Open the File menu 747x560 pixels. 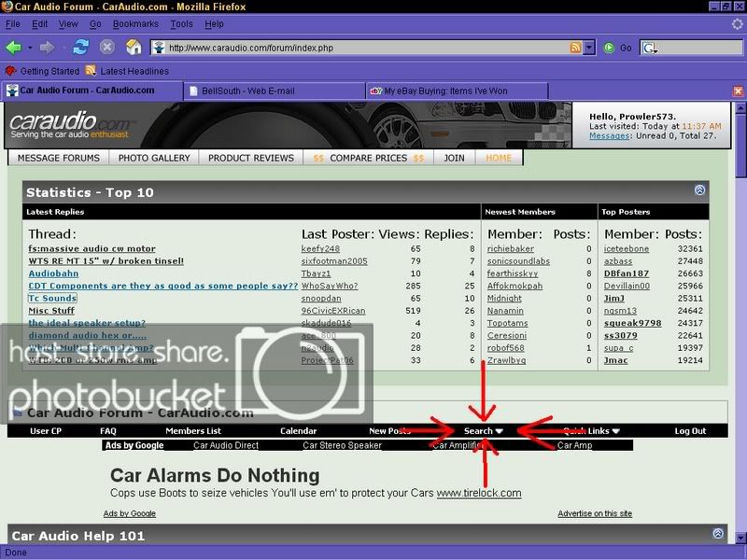click(13, 24)
